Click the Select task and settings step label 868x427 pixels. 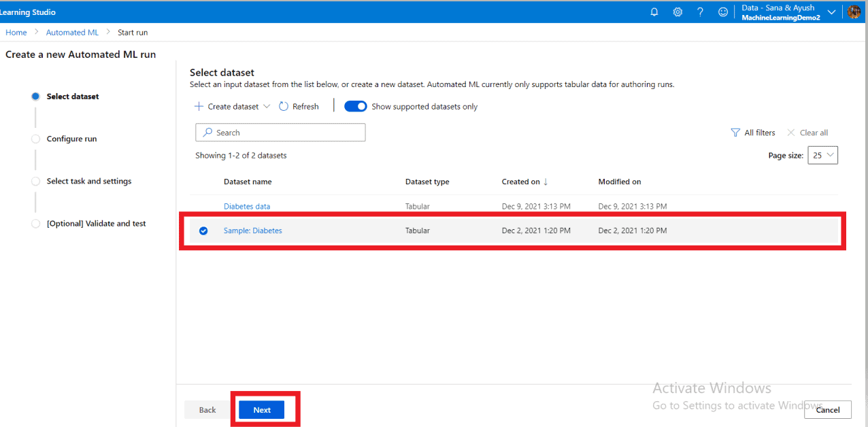[89, 182]
